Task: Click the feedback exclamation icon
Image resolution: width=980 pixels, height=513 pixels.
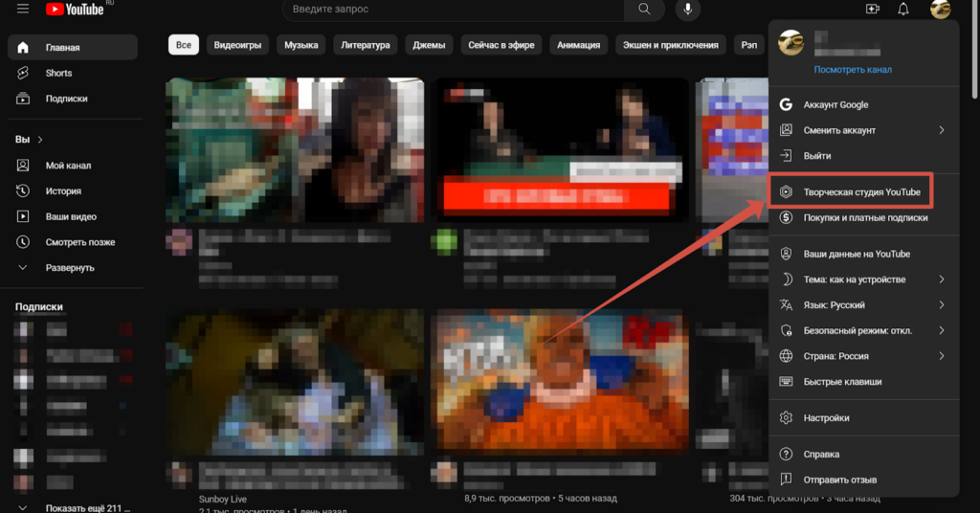Action: [x=786, y=480]
